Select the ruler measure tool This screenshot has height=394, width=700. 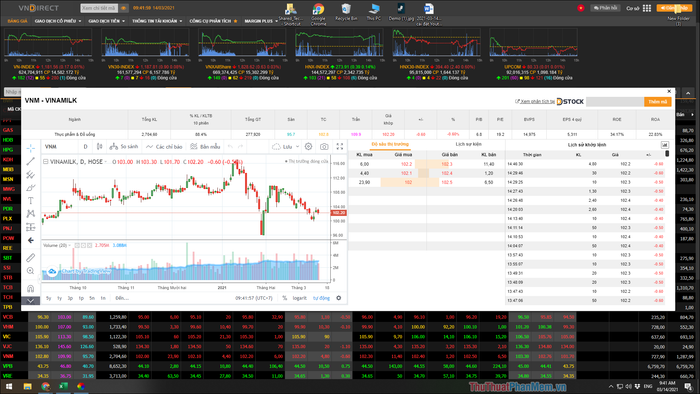(x=30, y=257)
